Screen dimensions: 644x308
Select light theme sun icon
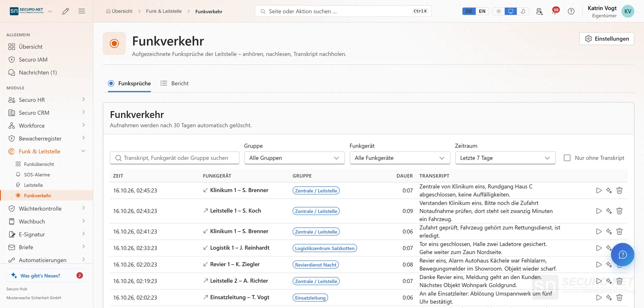498,11
